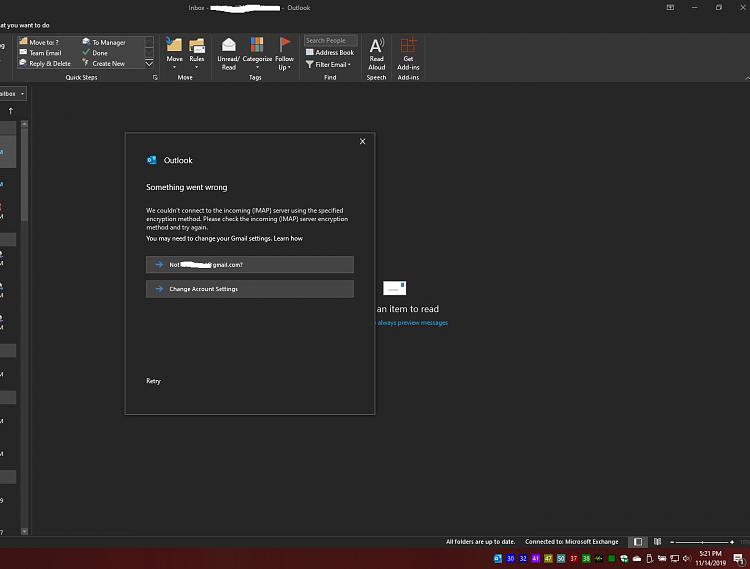Click the tray temperature icon showing 30
This screenshot has width=750, height=569.
point(510,558)
